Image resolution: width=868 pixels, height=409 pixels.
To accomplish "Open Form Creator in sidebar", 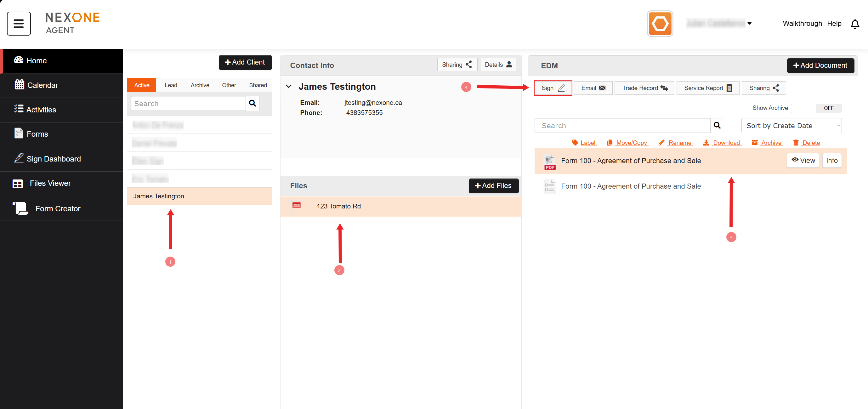I will click(x=58, y=208).
